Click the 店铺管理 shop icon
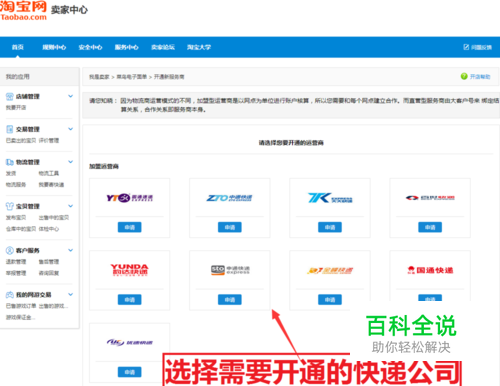The image size is (500, 386). tap(10, 96)
